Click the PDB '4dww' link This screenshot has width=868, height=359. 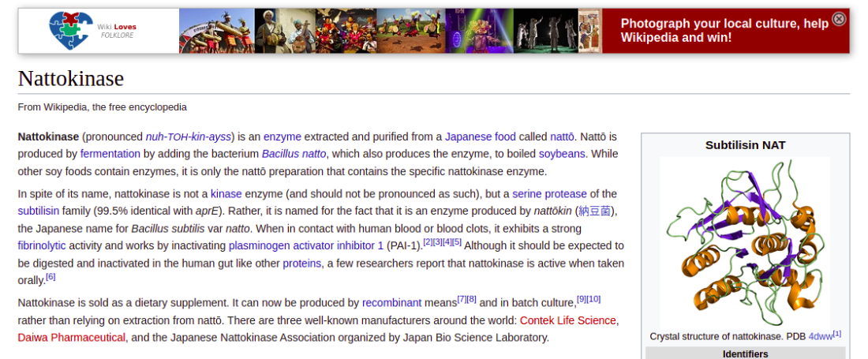pyautogui.click(x=821, y=336)
